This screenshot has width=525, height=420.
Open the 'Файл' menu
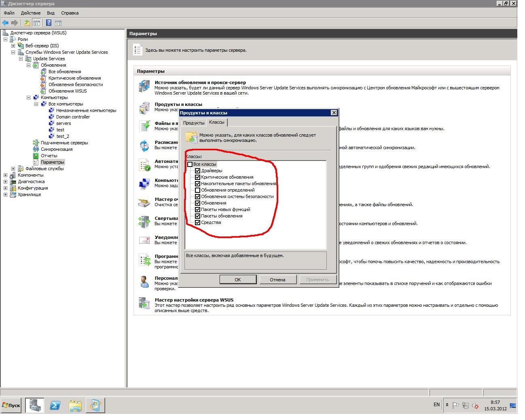[x=9, y=13]
